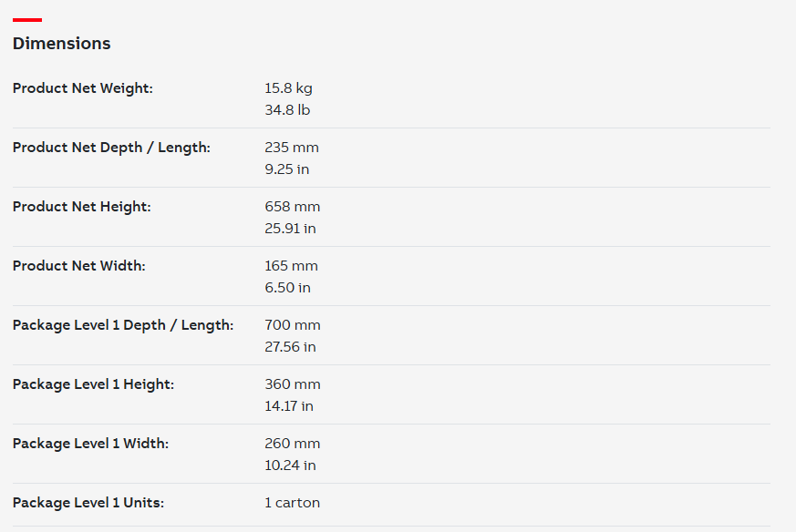Select the Package Level 1 Height label
Screen dimensions: 796x532
click(93, 384)
